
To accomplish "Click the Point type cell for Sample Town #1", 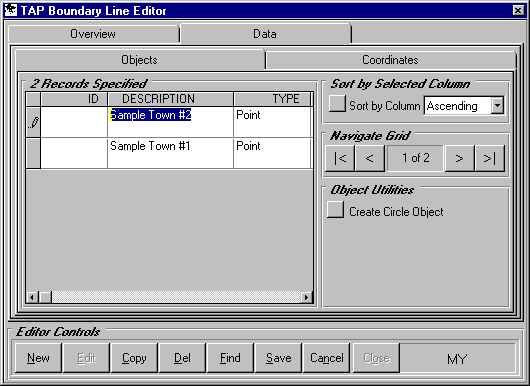I will (x=272, y=153).
